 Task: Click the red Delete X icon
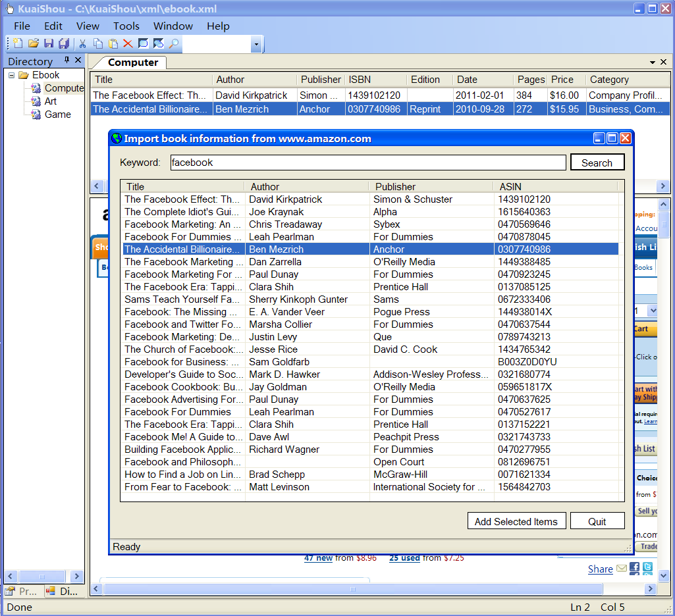[x=128, y=44]
